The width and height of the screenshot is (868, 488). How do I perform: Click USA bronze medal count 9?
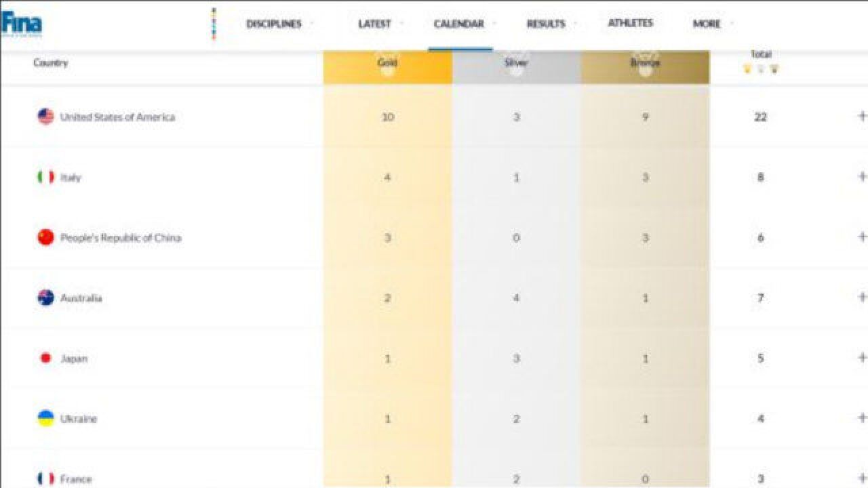point(645,117)
